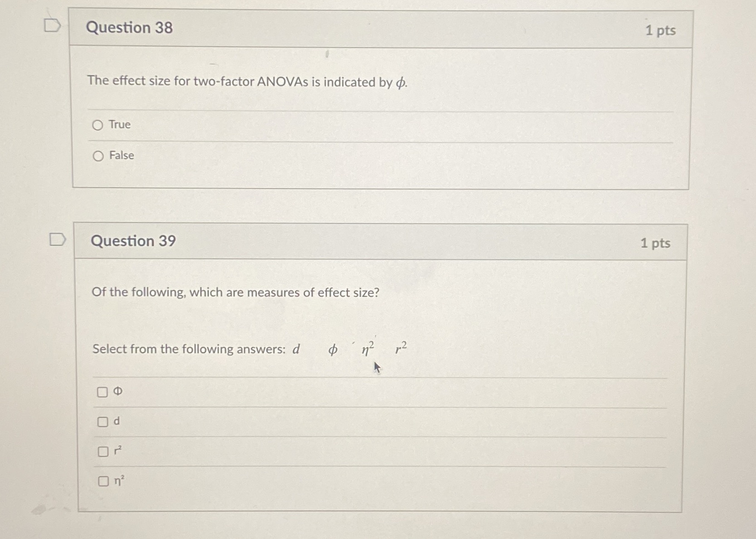The width and height of the screenshot is (756, 539).
Task: Check the d checkbox in Question 39
Action: pos(103,421)
